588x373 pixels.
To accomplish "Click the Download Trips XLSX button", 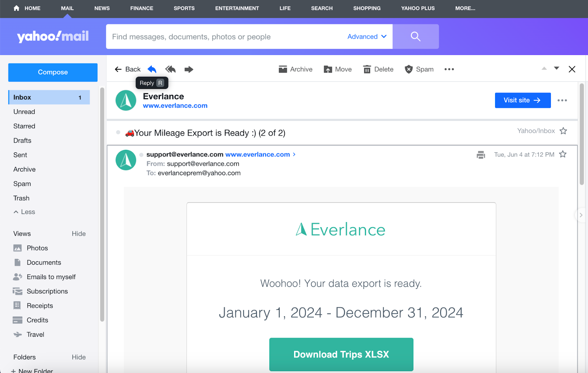I will pos(341,354).
